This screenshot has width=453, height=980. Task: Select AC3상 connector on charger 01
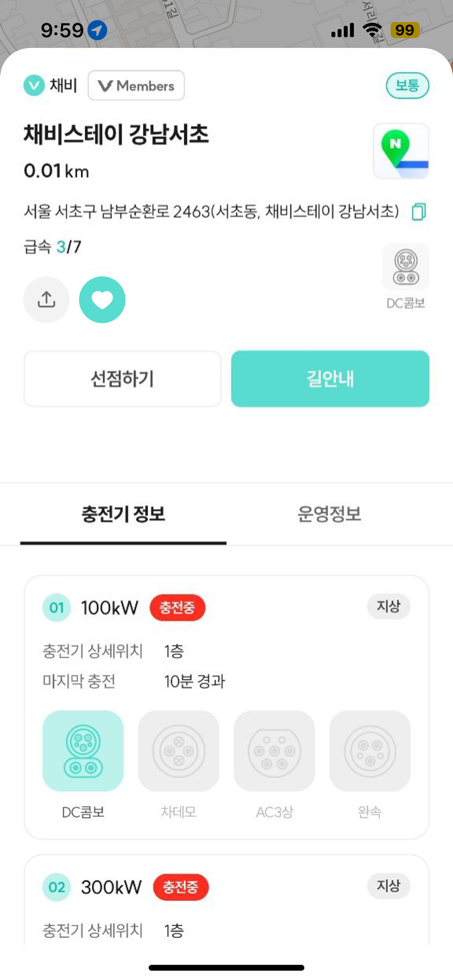(274, 751)
